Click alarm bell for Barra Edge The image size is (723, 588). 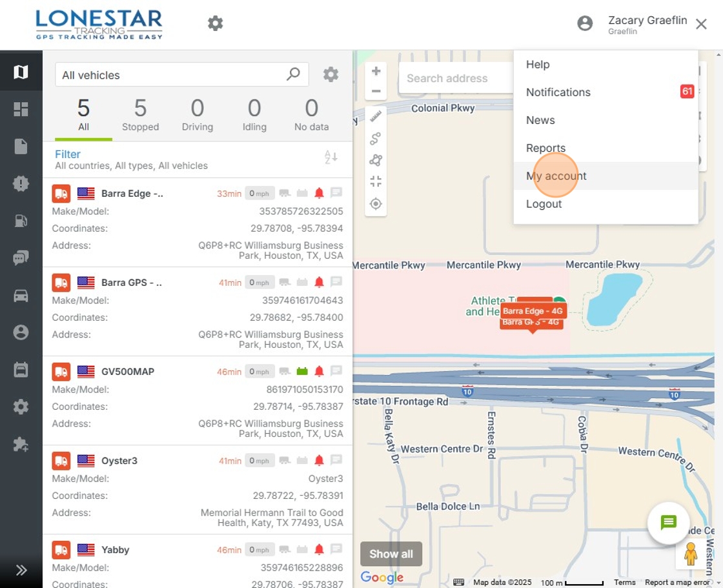[x=319, y=193]
